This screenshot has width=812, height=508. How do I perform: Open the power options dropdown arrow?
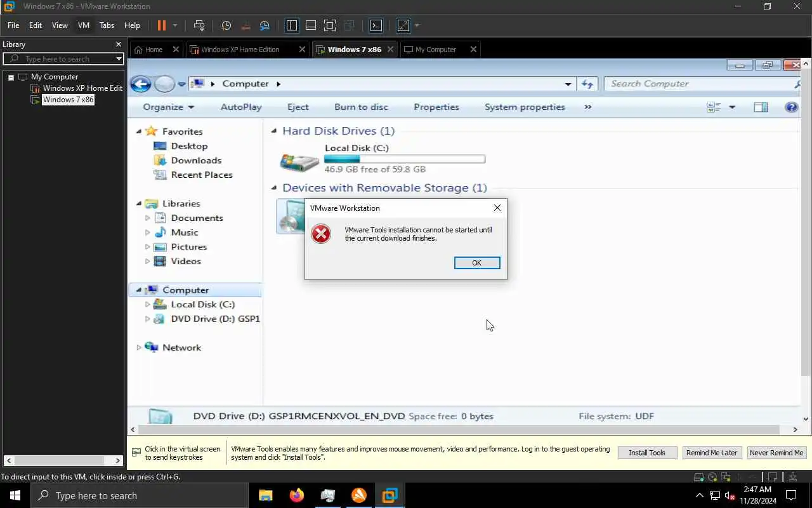coord(175,25)
